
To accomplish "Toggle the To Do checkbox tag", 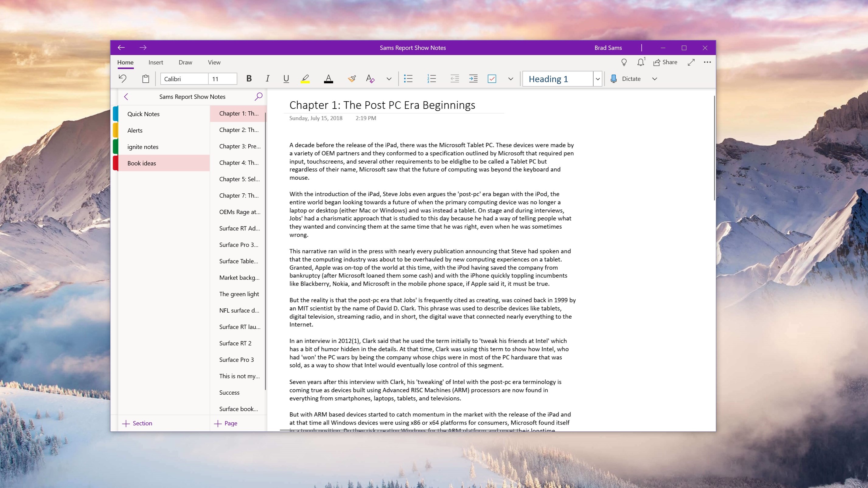I will (x=492, y=79).
